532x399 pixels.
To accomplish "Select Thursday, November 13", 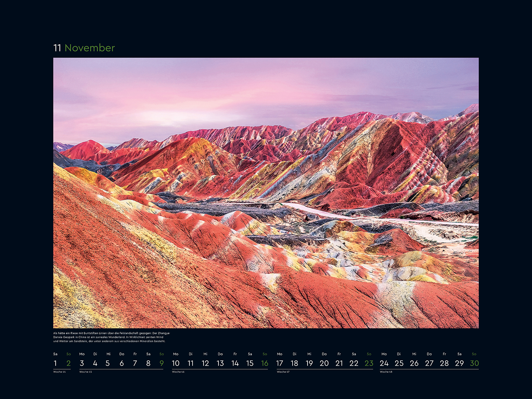I will point(220,363).
